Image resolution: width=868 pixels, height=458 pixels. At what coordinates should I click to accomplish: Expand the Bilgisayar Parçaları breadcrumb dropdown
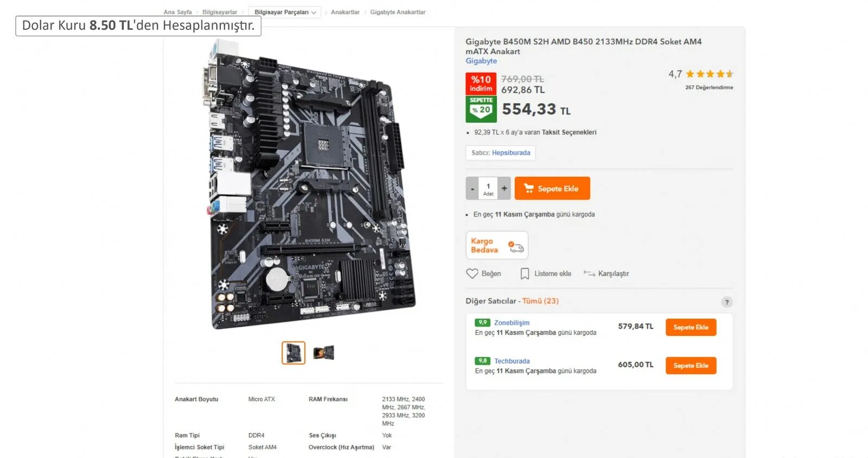coord(285,12)
